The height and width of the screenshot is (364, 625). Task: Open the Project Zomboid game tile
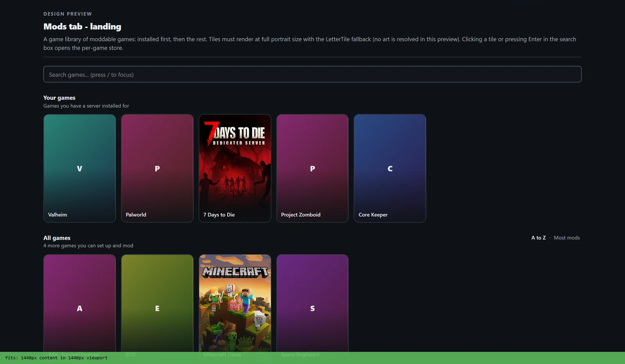(x=312, y=168)
